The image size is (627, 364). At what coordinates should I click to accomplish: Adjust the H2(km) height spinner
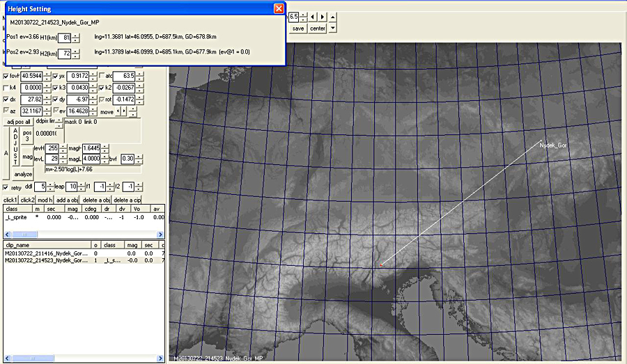coord(75,54)
